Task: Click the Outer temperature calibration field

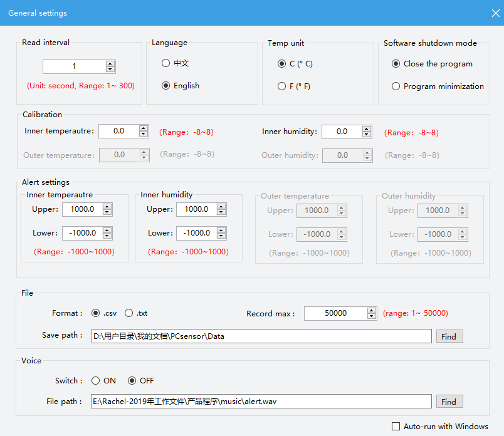Action: (124, 155)
